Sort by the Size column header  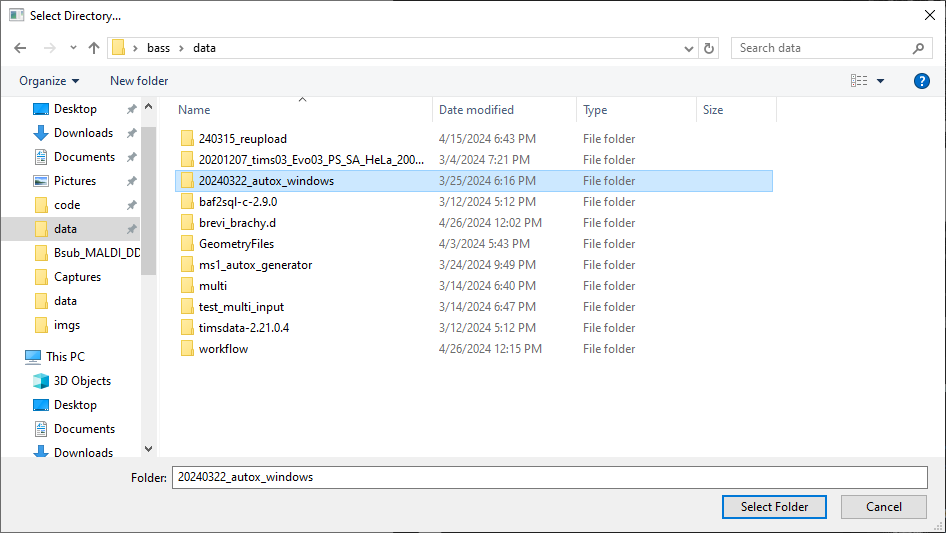[713, 110]
